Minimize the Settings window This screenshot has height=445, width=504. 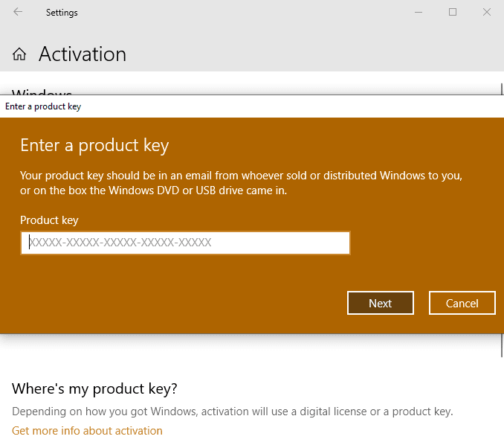(419, 12)
